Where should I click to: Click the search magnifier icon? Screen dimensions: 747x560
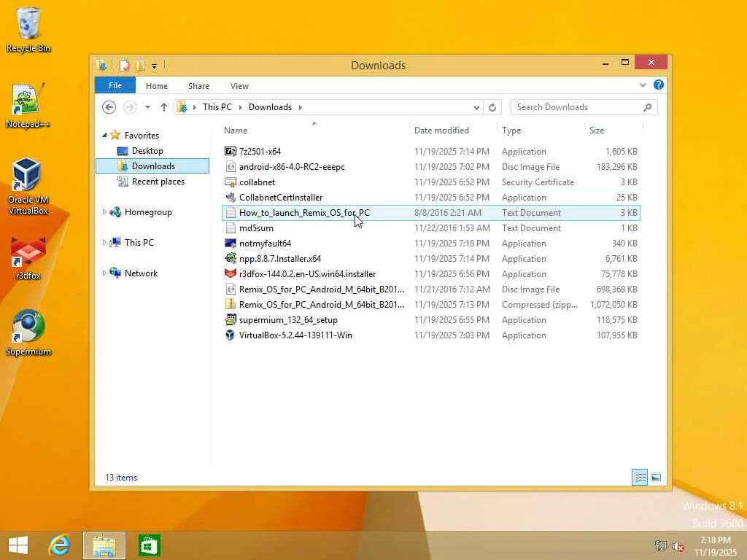pos(648,108)
